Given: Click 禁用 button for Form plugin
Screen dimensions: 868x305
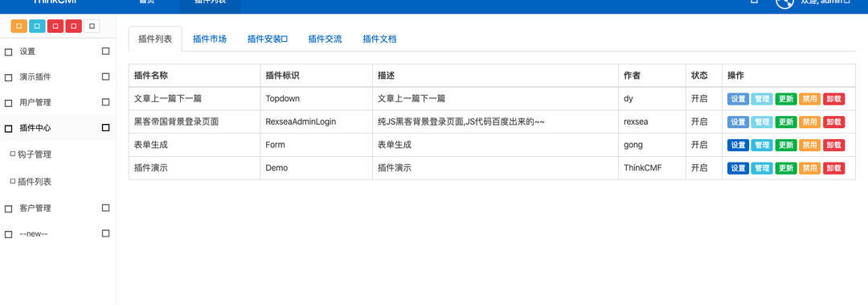Looking at the screenshot, I should tap(810, 146).
